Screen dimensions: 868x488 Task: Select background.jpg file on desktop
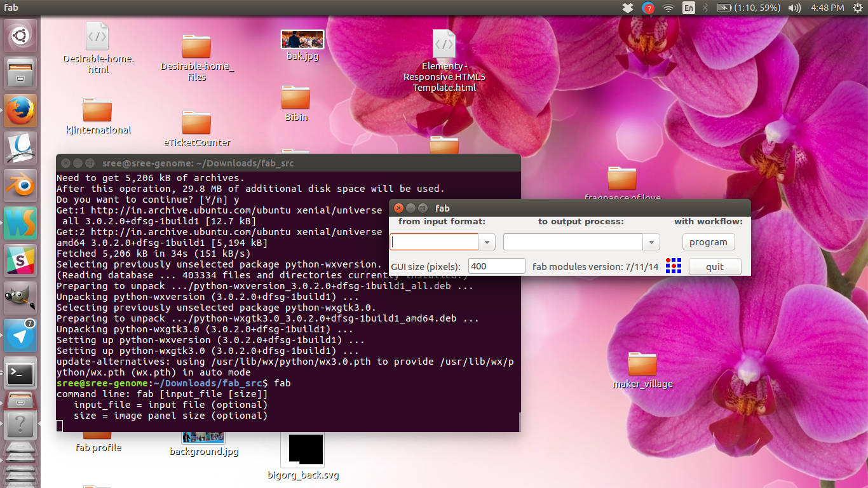[x=204, y=444]
